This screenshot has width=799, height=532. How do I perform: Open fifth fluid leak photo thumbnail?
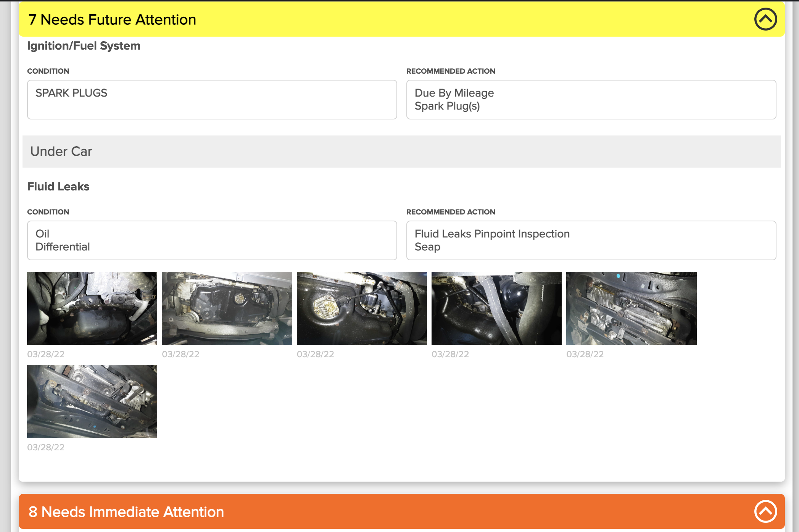tap(631, 308)
